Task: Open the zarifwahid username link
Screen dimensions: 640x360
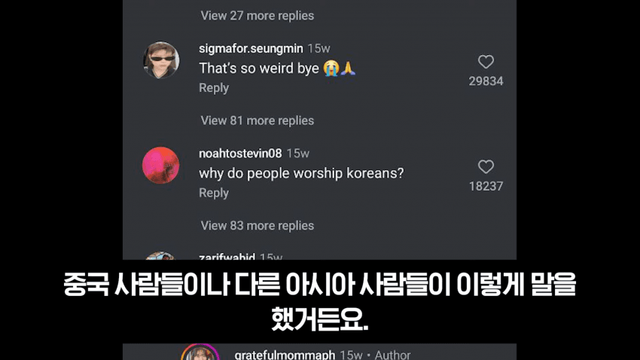Action: [227, 257]
